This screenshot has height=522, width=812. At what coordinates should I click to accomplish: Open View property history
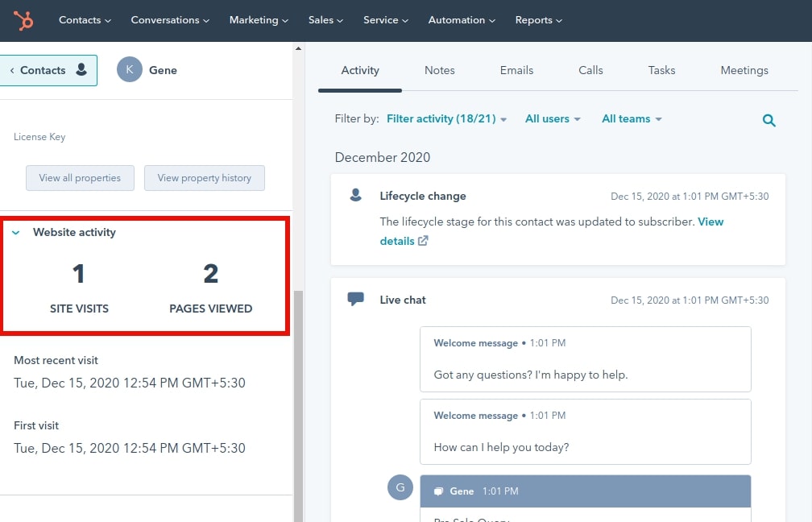click(204, 178)
